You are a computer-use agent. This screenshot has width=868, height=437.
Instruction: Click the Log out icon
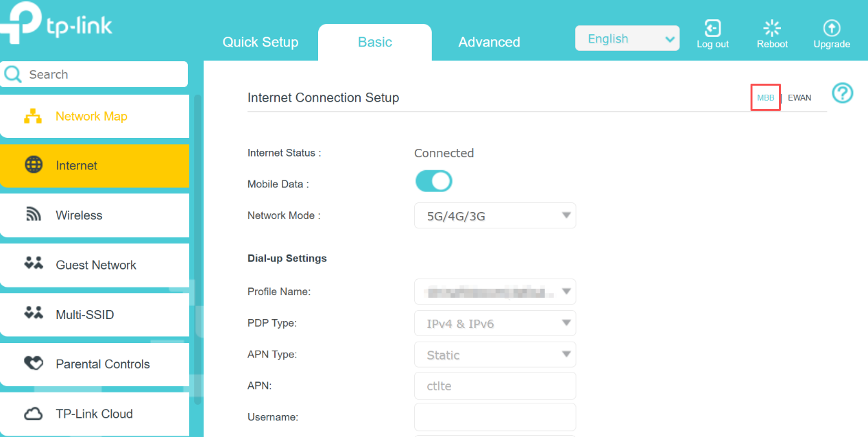click(x=712, y=29)
